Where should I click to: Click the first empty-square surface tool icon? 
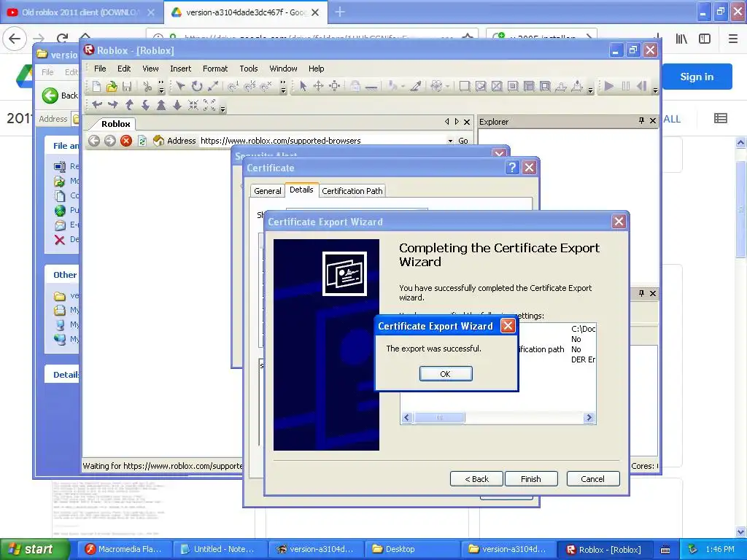pyautogui.click(x=464, y=86)
